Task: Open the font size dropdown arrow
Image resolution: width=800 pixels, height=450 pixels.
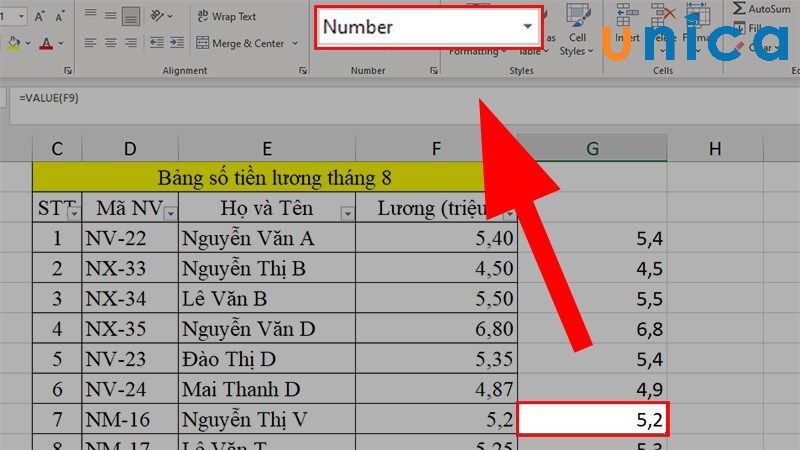Action: tap(21, 16)
